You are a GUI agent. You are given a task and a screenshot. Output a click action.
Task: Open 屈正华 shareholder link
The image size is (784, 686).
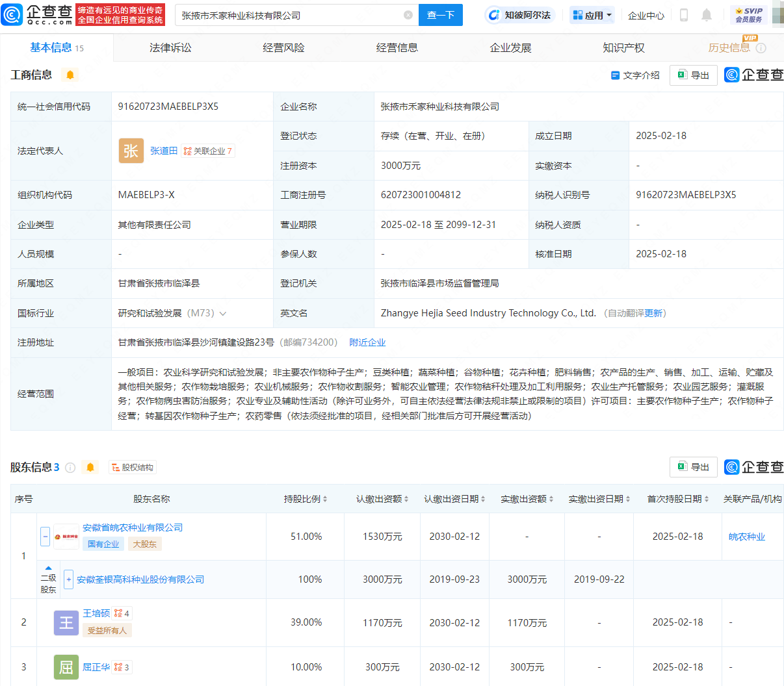coord(96,667)
